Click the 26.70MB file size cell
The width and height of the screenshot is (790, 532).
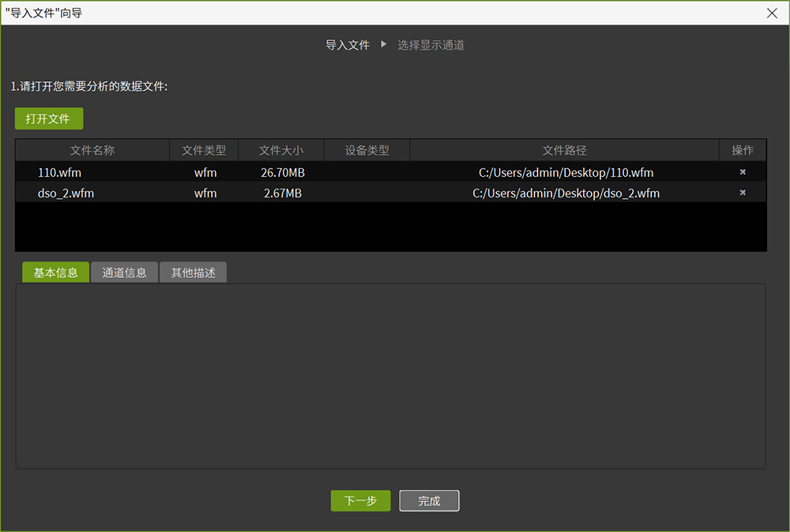tap(283, 172)
